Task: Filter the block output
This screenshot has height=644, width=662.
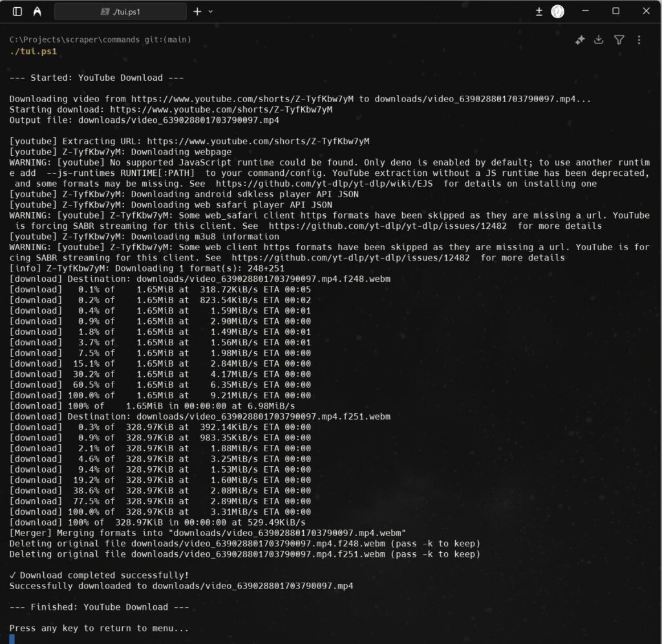Action: tap(619, 40)
